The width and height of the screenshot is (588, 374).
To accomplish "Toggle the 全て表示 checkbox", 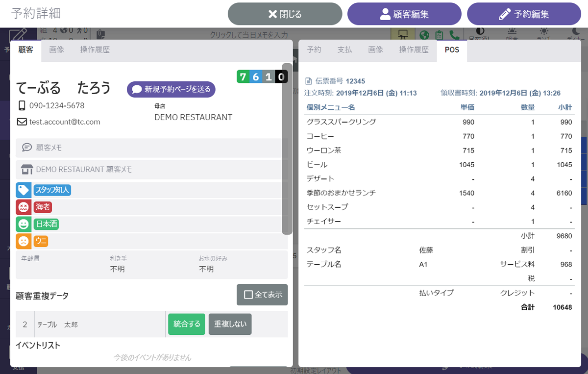I will click(x=248, y=295).
